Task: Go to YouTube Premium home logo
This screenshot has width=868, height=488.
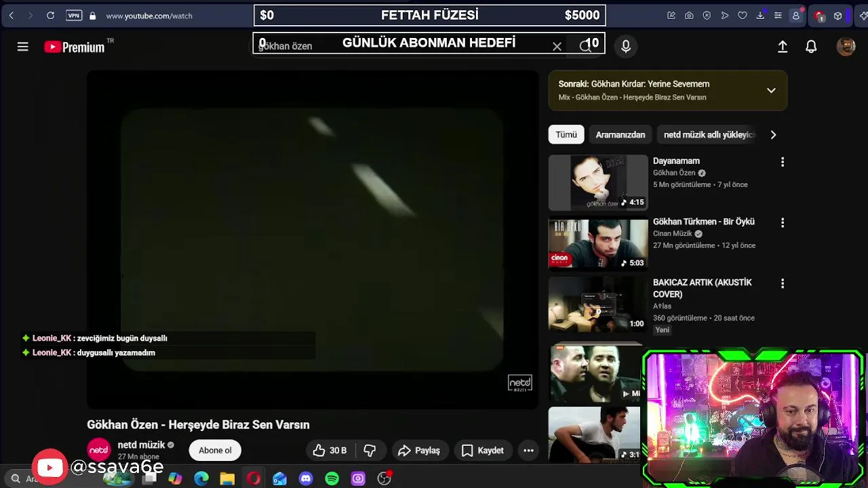Action: pos(75,47)
